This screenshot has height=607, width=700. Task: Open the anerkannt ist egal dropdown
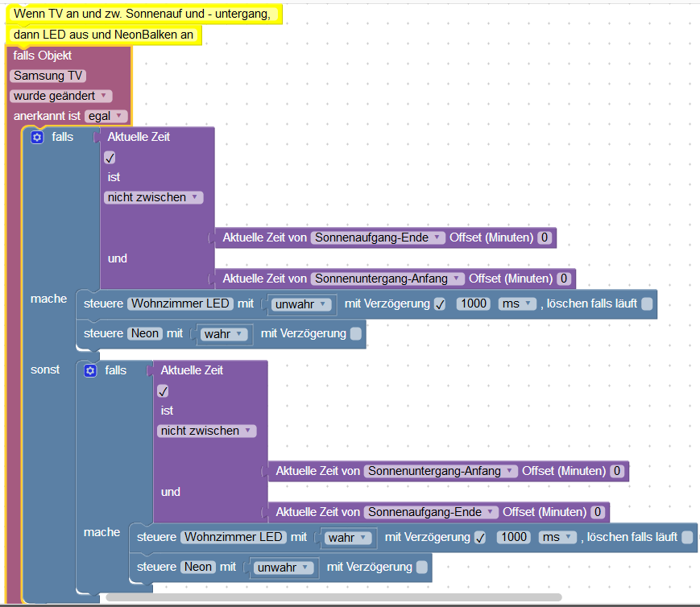106,116
